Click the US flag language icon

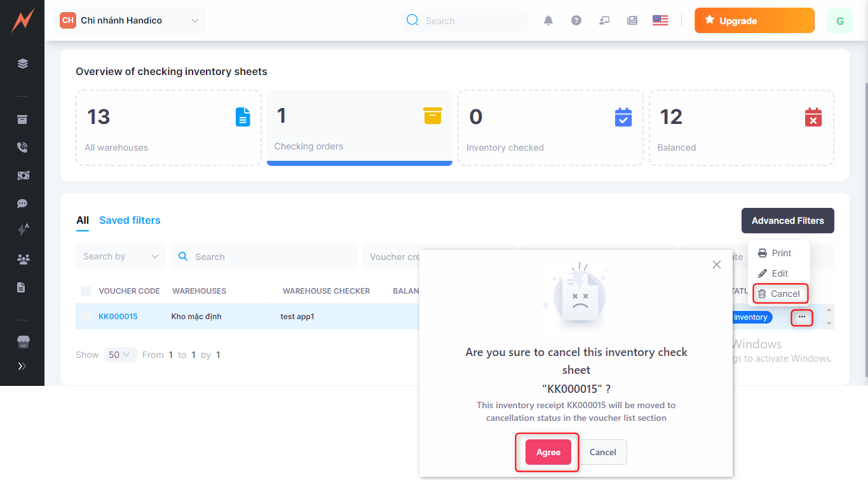tap(660, 20)
